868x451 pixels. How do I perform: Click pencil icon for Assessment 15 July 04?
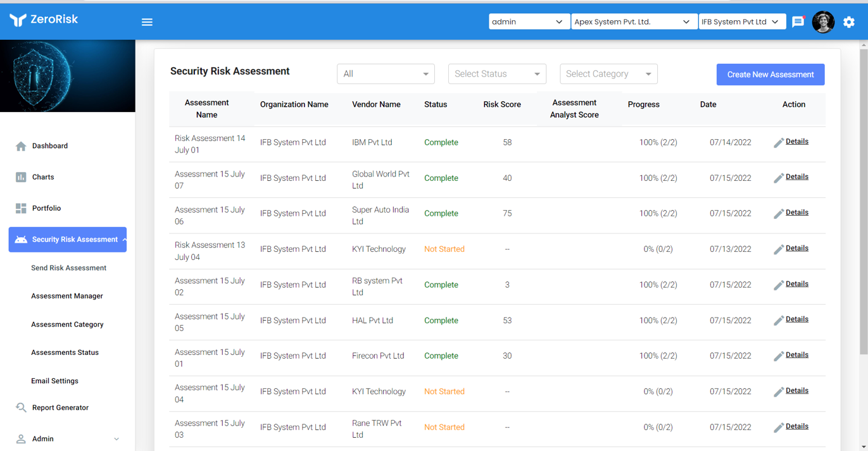tap(779, 392)
